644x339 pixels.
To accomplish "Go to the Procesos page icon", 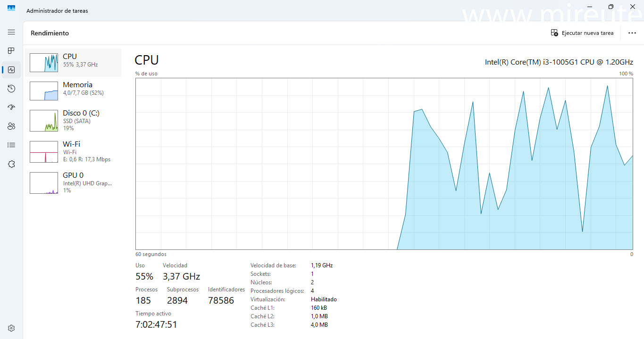I will click(11, 51).
